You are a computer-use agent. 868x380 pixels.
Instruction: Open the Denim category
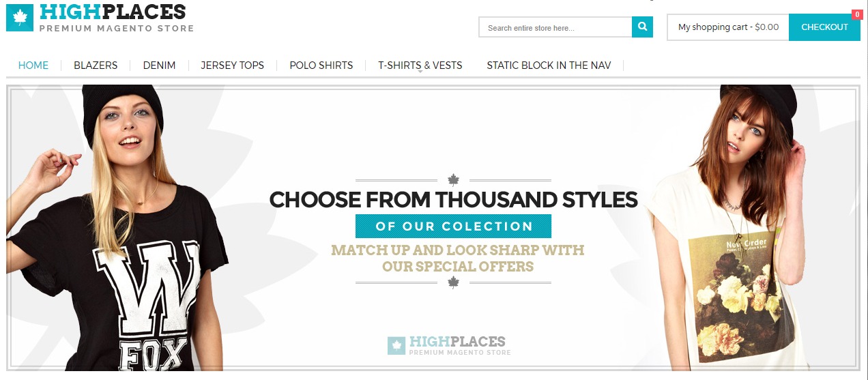click(x=159, y=65)
